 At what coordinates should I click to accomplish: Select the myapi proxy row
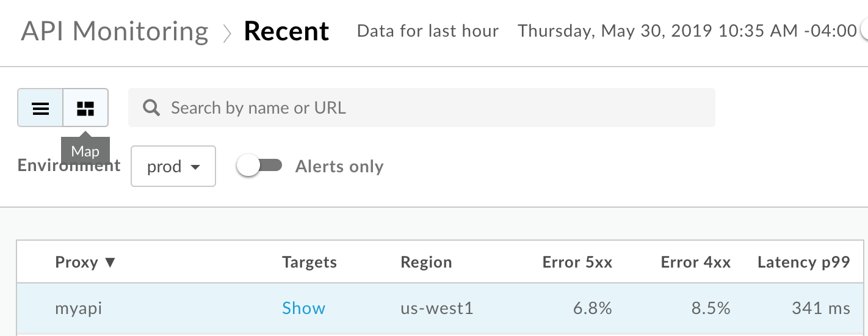tap(79, 309)
